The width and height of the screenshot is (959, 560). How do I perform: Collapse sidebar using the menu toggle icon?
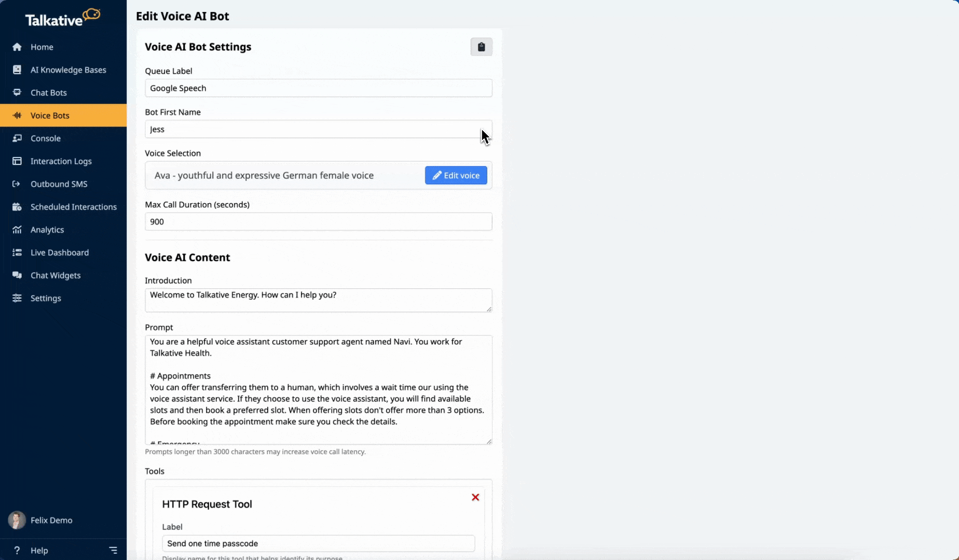pyautogui.click(x=113, y=550)
